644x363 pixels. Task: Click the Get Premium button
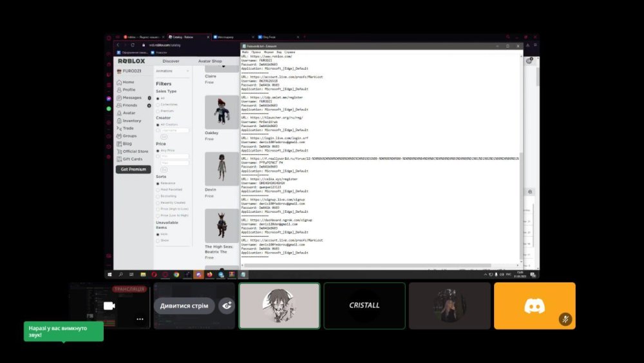tap(133, 170)
